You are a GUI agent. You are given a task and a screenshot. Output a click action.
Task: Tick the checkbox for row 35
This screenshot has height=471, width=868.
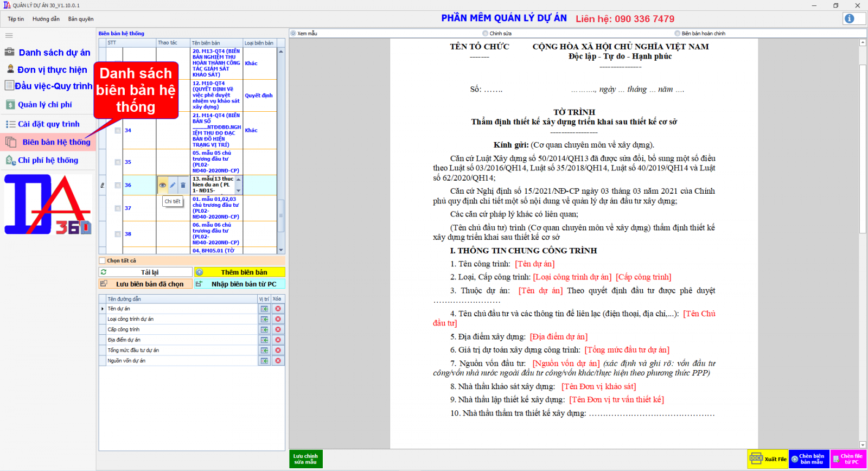(118, 162)
